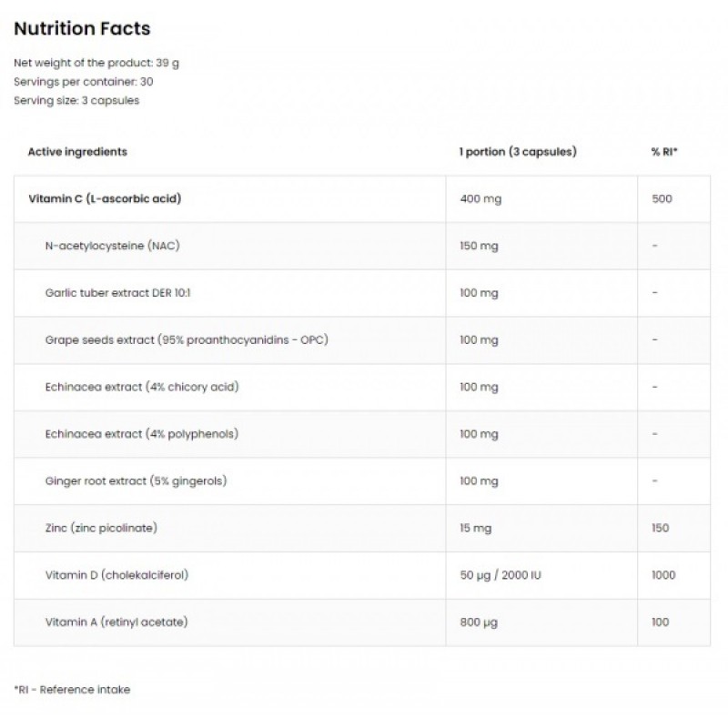The height and width of the screenshot is (728, 728).
Task: Select the Vitamin C (L-ascorbic acid) row label
Action: click(105, 198)
